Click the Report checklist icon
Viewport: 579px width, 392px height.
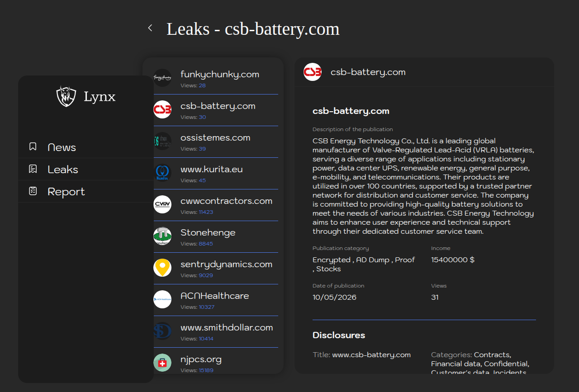click(33, 191)
